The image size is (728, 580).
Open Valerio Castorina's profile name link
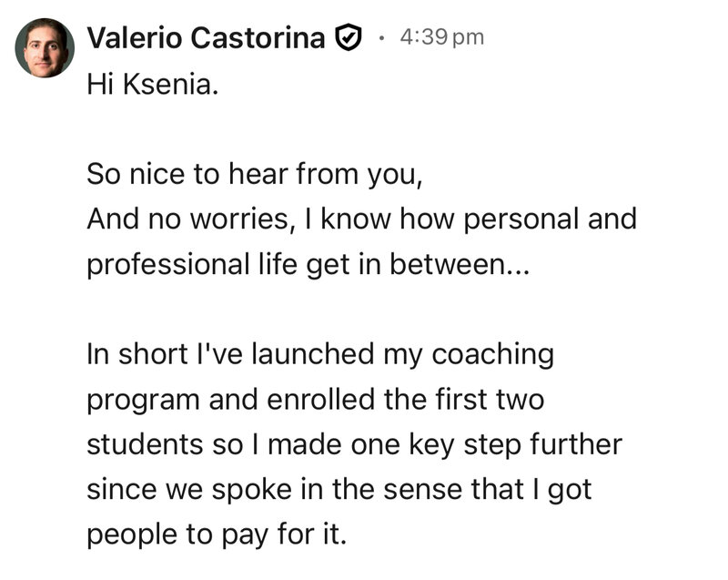pos(207,37)
